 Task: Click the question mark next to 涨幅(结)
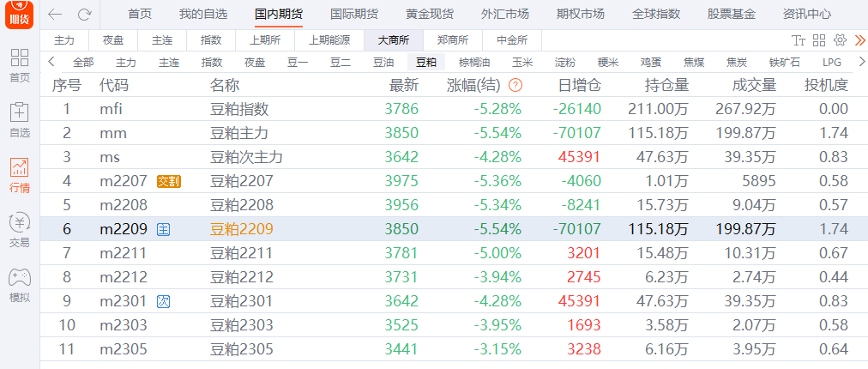tap(515, 85)
